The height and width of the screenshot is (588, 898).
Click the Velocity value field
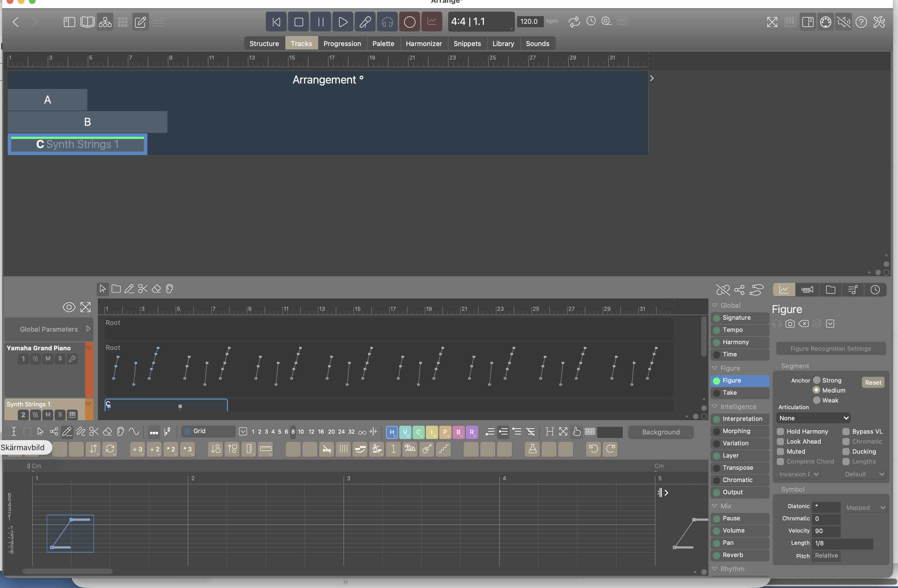(825, 531)
